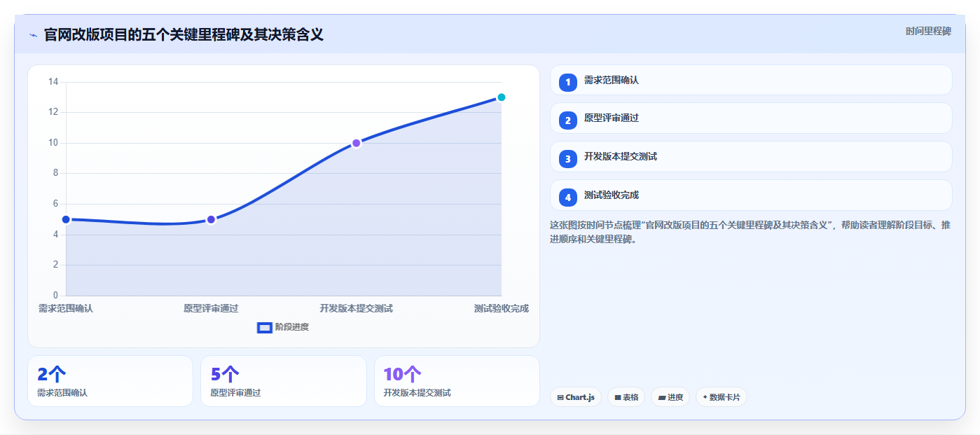
Task: Click the icon in the 表格 tag
Action: click(618, 397)
